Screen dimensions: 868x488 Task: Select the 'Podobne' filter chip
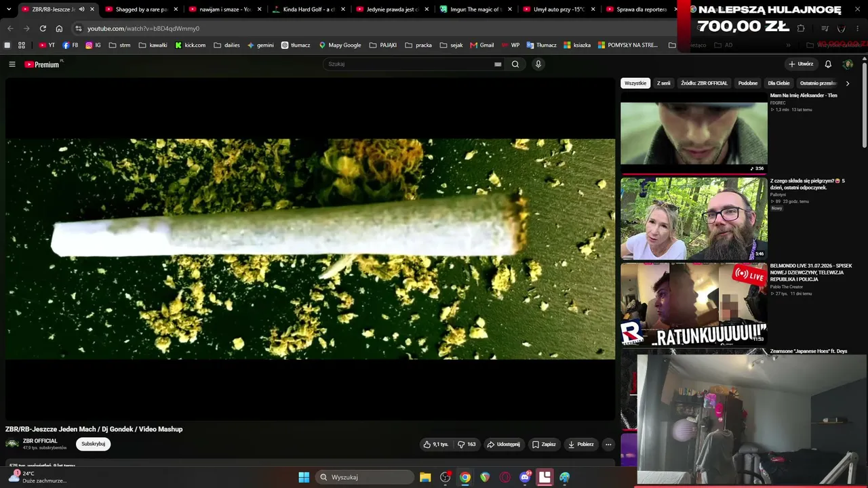tap(748, 83)
